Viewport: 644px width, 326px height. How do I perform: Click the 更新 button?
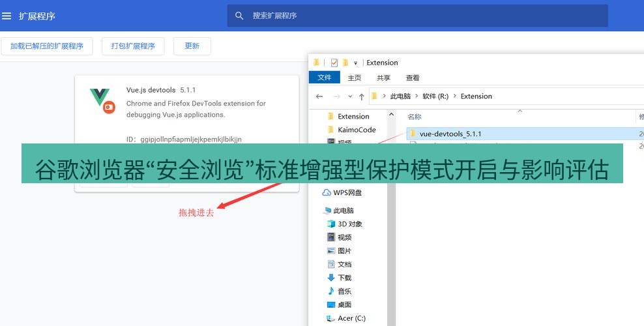(192, 46)
